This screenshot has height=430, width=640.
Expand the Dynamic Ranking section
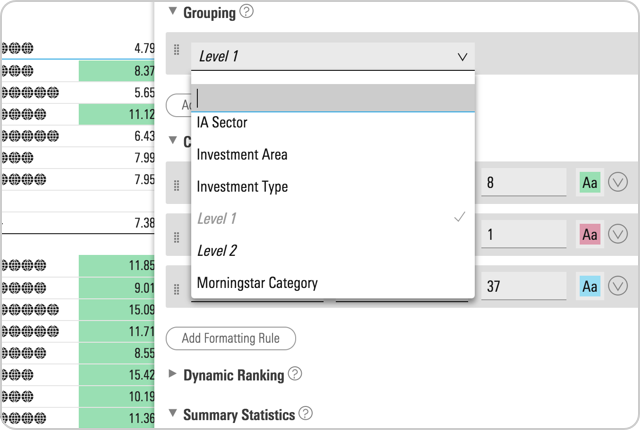pos(172,375)
